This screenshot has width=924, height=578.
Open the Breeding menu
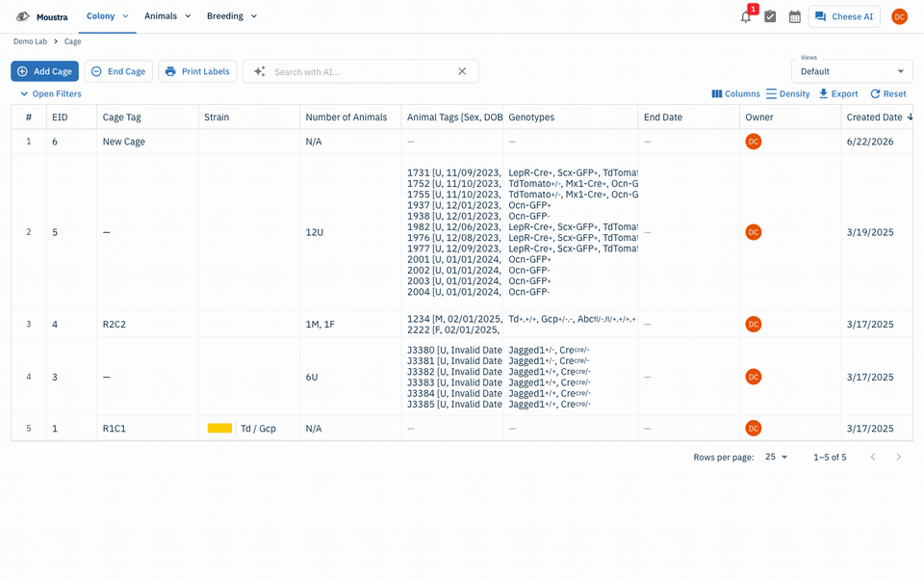pos(232,16)
